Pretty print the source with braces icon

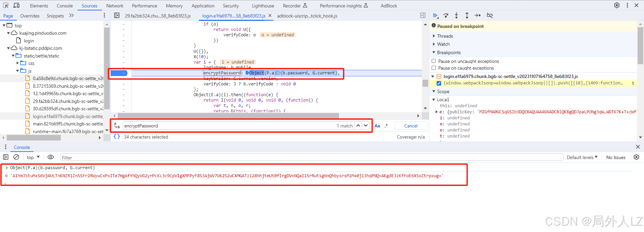click(x=117, y=137)
